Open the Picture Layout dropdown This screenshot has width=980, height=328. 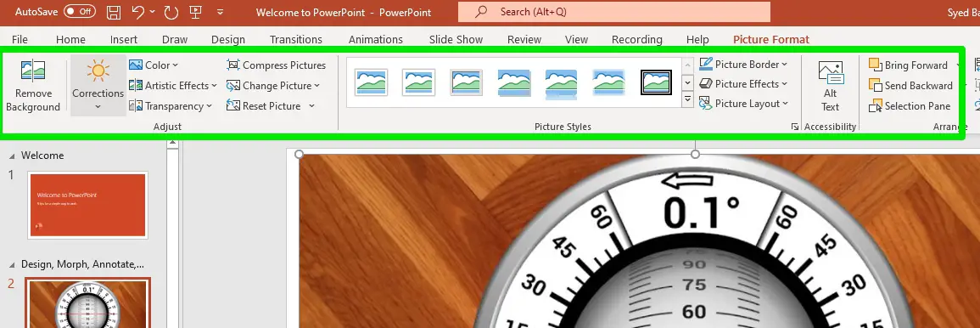(x=744, y=104)
